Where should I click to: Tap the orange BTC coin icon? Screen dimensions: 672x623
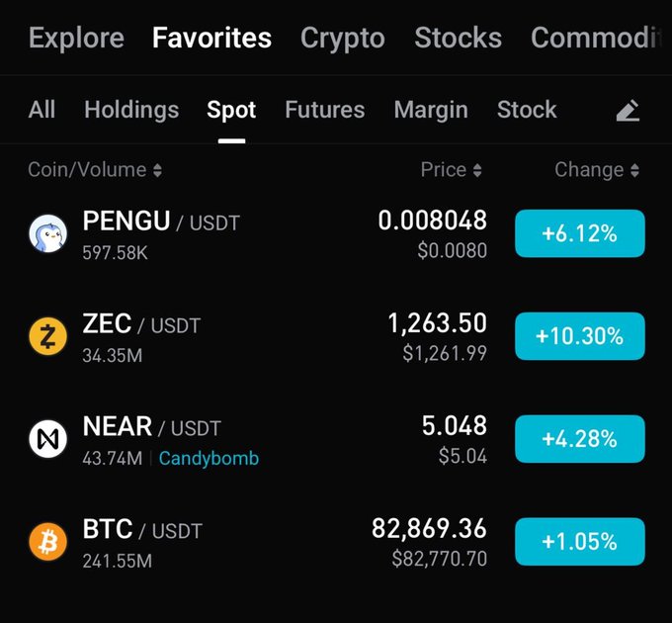48,542
